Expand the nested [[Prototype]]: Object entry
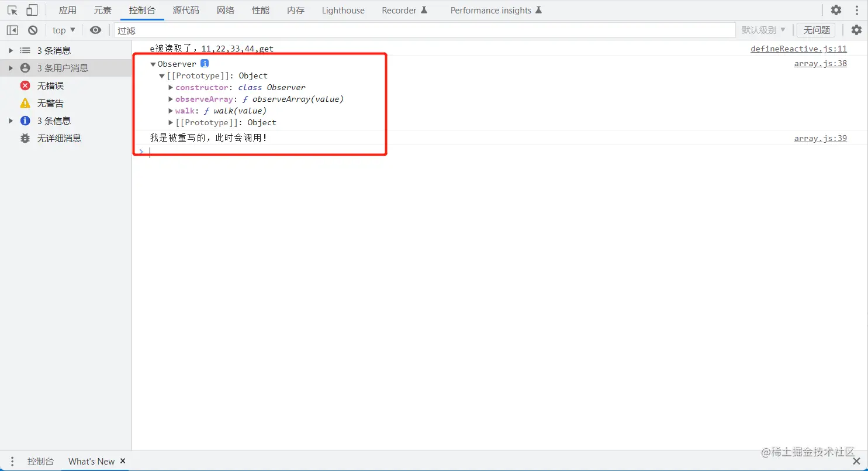868x471 pixels. click(171, 122)
